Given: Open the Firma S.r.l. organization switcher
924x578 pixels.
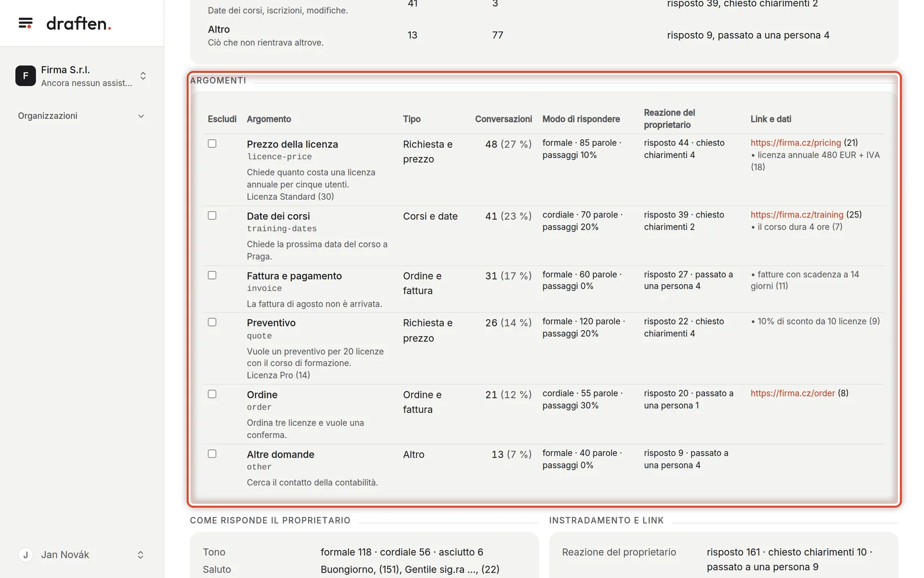Looking at the screenshot, I should tap(81, 76).
